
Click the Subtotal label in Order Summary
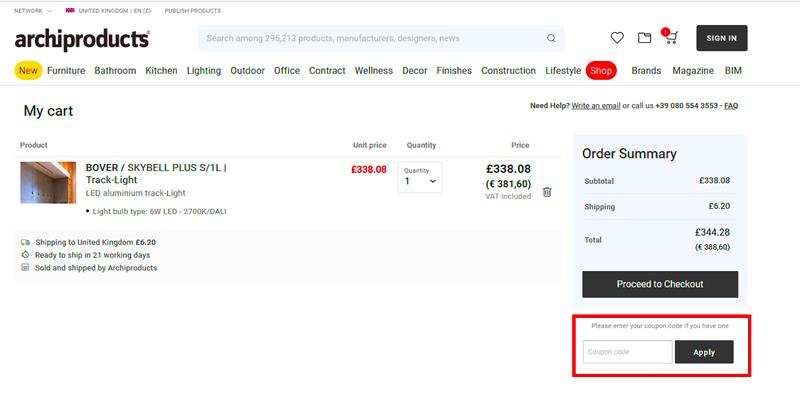point(599,181)
